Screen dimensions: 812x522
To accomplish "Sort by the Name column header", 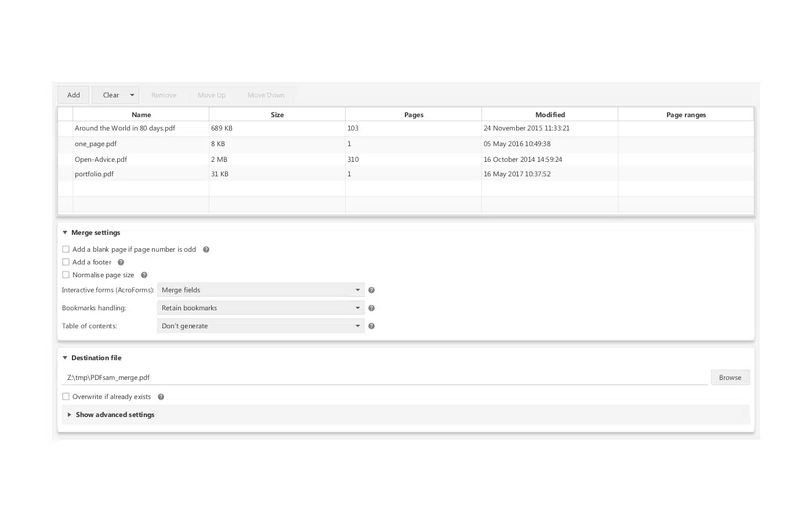I will tap(141, 115).
